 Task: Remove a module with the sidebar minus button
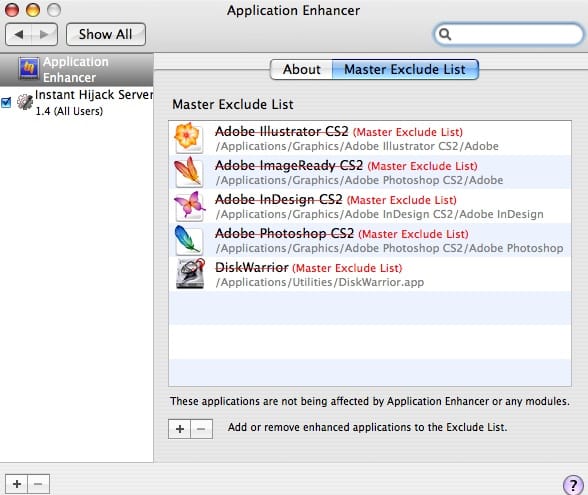(38, 484)
